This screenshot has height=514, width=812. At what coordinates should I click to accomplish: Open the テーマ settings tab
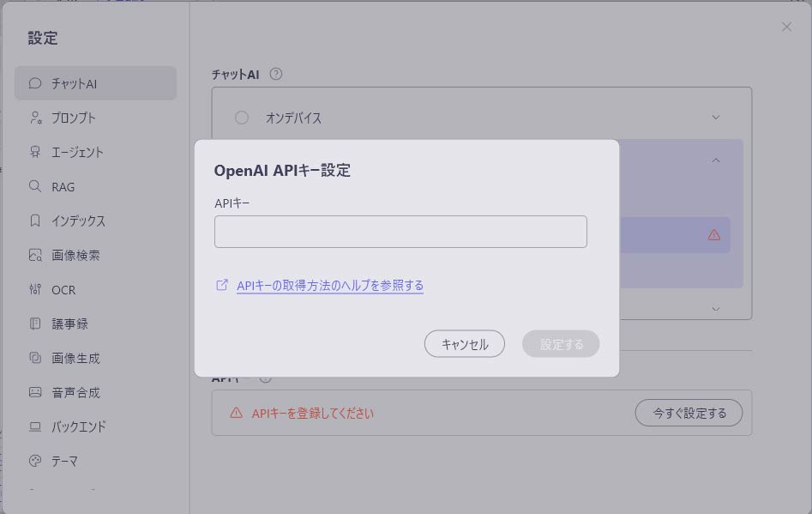(x=95, y=461)
